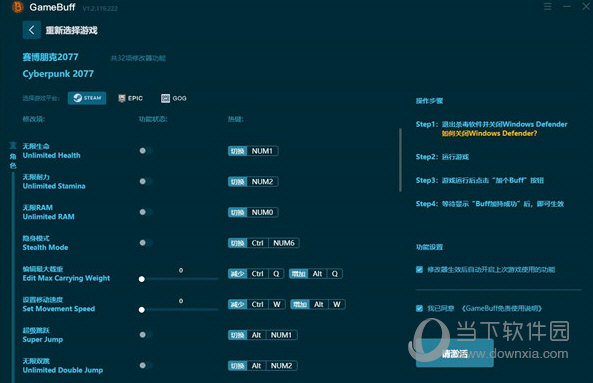Toggle Unlimited Stamina switch
593x383 pixels.
[x=145, y=181]
